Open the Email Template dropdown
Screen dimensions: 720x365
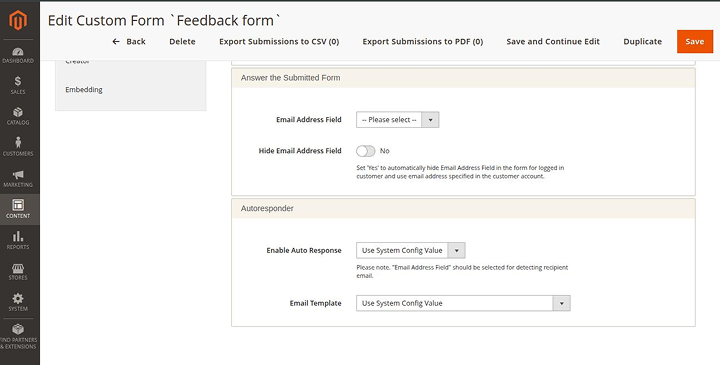pos(463,303)
